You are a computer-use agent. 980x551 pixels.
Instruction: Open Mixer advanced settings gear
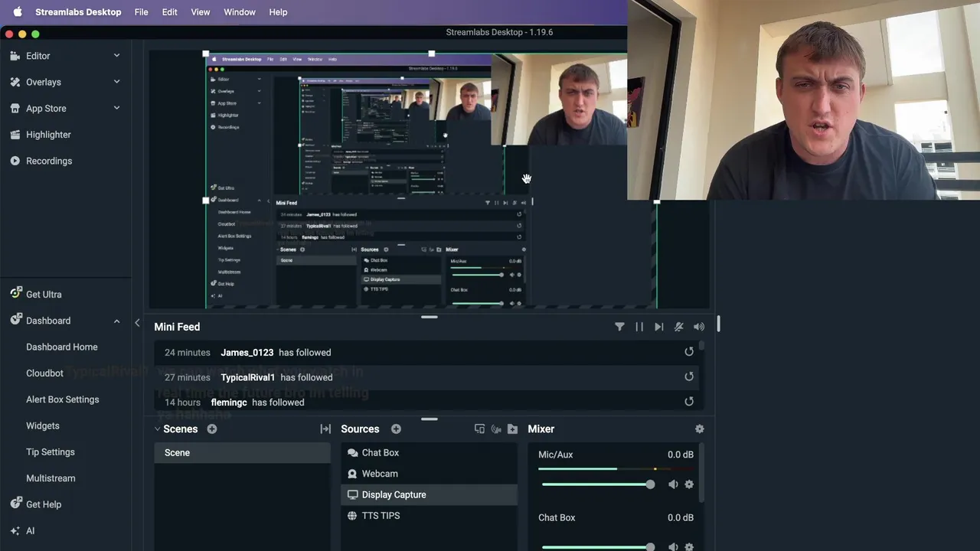tap(699, 429)
